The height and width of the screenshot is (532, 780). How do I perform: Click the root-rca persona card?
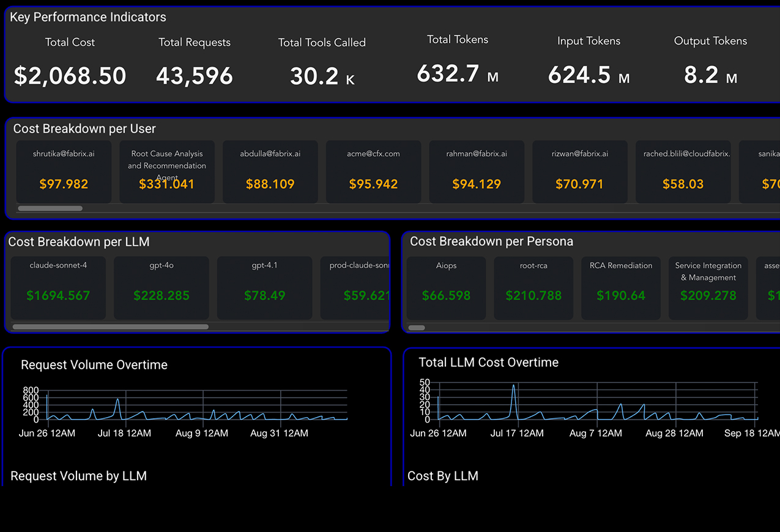point(533,287)
